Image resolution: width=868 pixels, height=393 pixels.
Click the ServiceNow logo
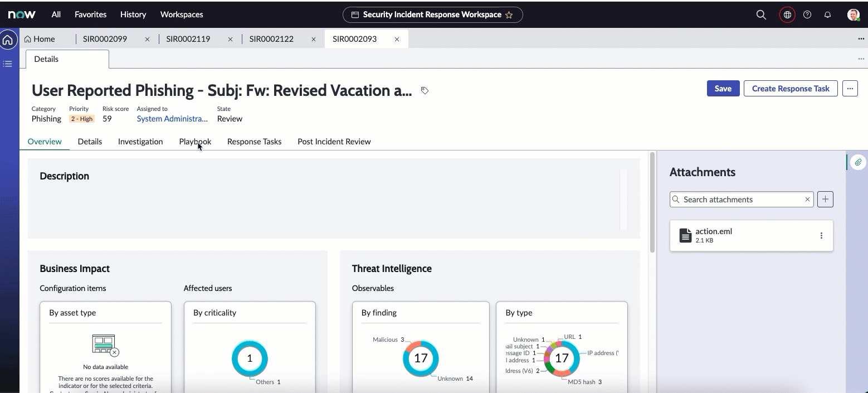coord(22,15)
